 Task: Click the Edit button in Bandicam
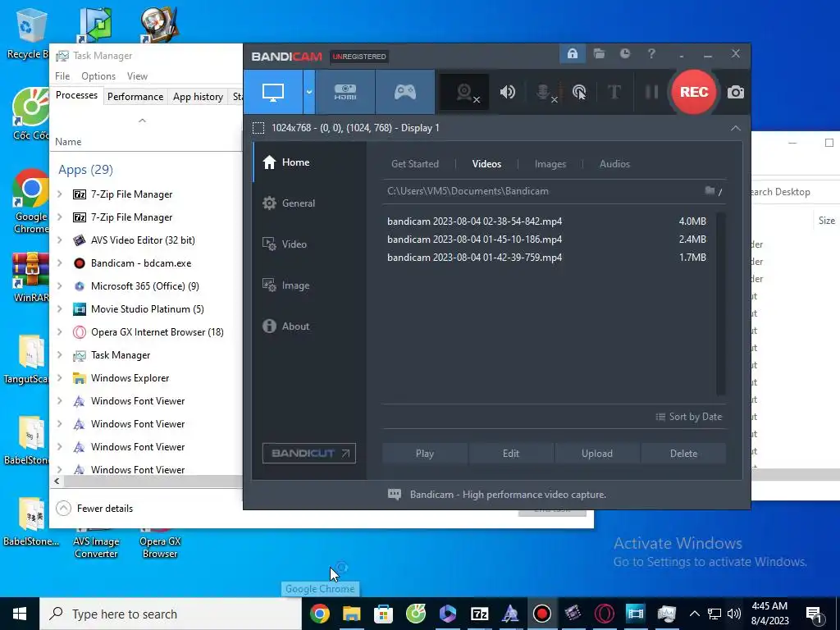[x=511, y=453]
